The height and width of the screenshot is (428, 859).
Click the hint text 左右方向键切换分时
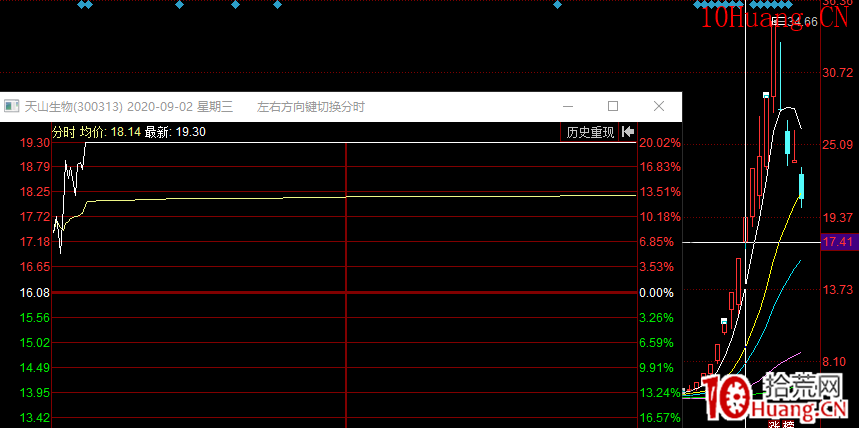pyautogui.click(x=311, y=107)
